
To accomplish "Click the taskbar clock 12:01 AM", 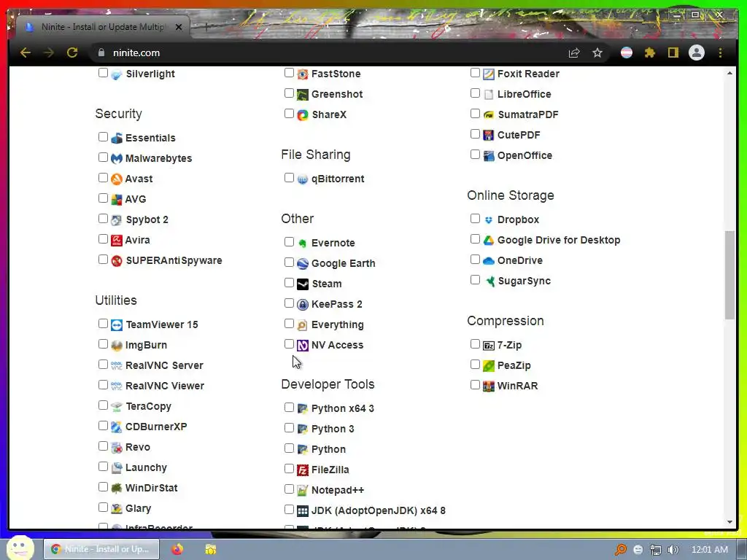I will click(710, 550).
